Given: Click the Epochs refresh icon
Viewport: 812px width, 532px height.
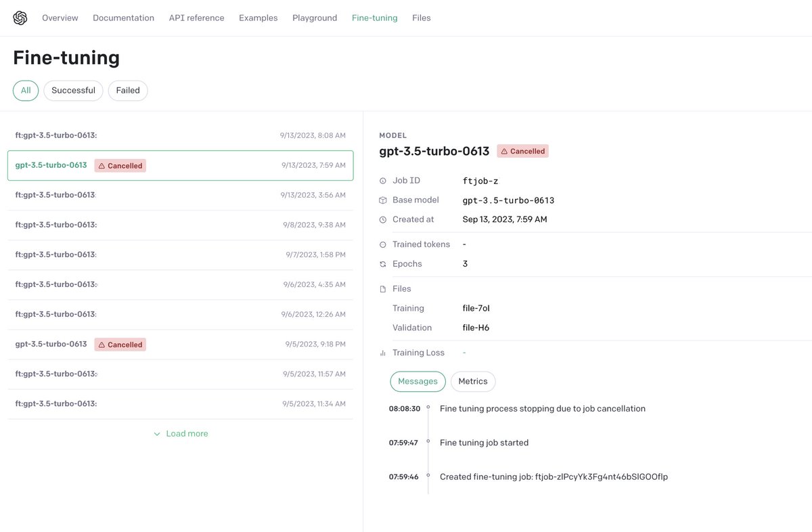Looking at the screenshot, I should [383, 264].
